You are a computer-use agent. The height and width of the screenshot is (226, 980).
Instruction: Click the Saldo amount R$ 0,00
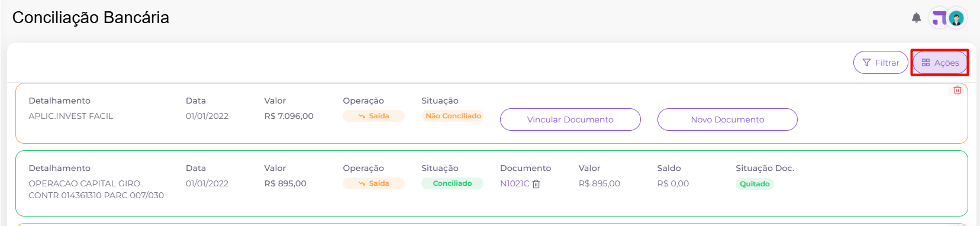tap(673, 183)
